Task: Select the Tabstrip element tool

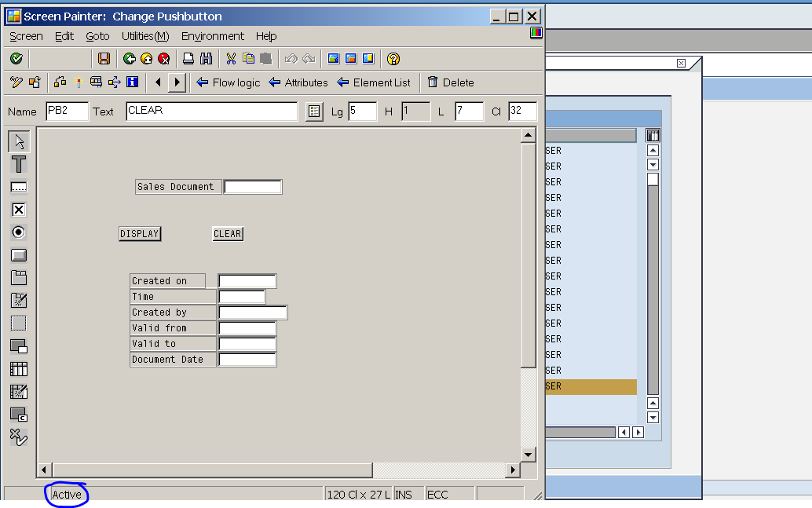Action: click(x=17, y=277)
